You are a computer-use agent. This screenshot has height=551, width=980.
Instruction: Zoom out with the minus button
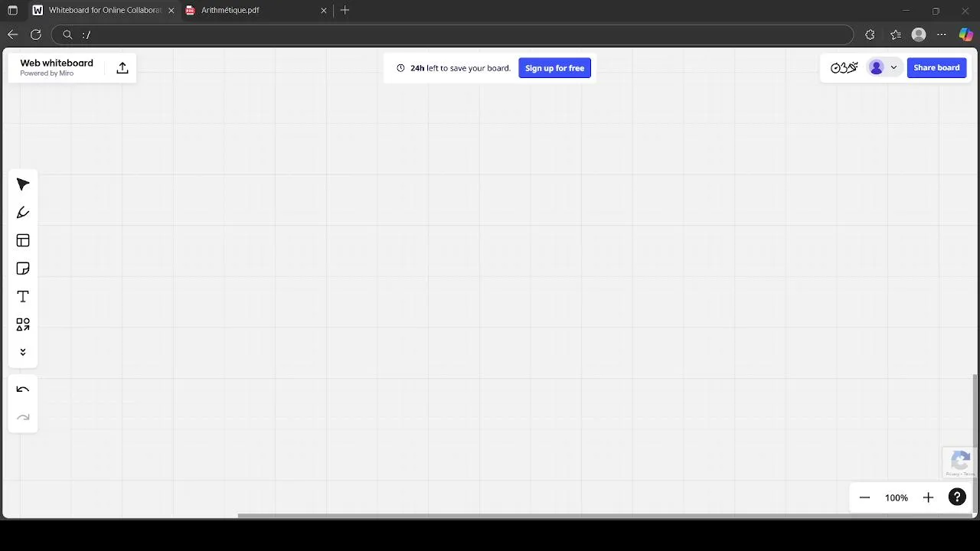[x=864, y=497]
